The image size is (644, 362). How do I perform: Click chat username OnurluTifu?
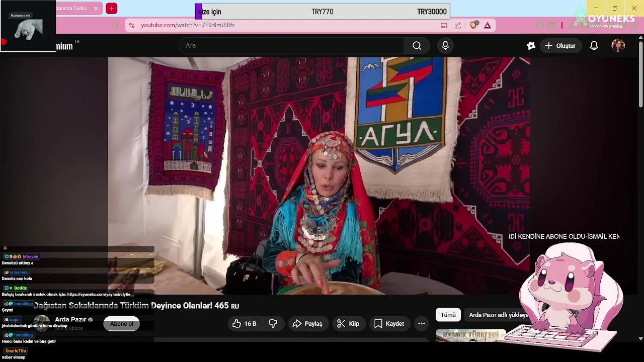tap(16, 351)
